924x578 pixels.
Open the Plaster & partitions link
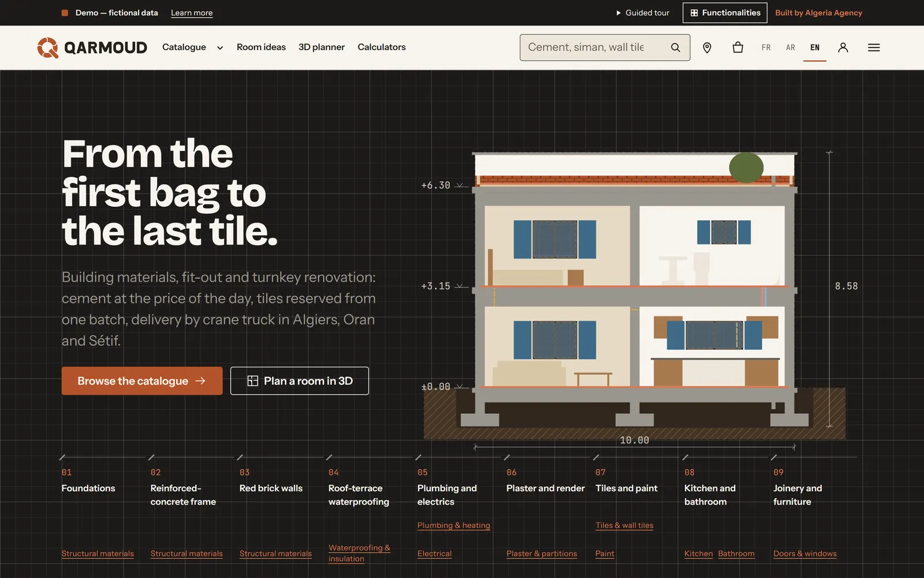(542, 554)
